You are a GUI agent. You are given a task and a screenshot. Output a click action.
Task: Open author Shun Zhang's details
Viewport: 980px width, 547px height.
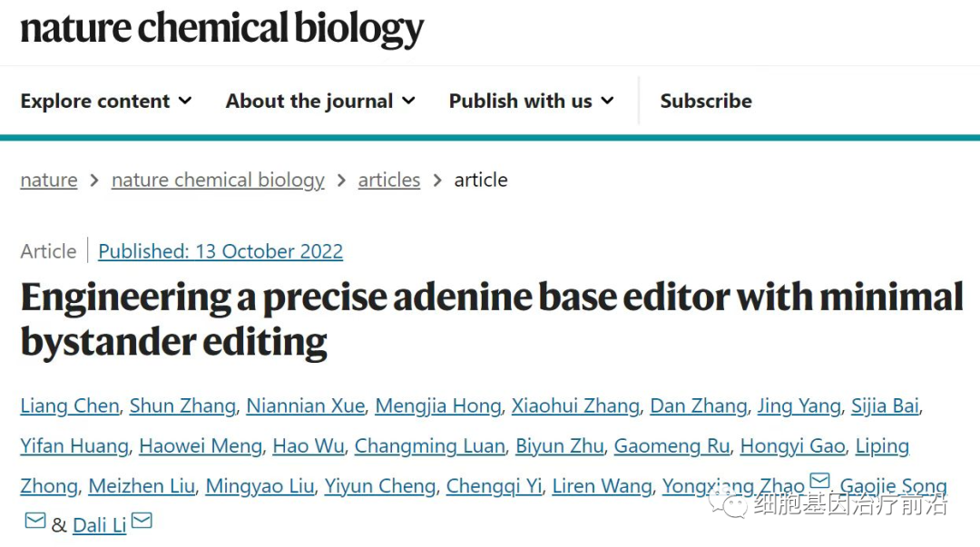(182, 405)
